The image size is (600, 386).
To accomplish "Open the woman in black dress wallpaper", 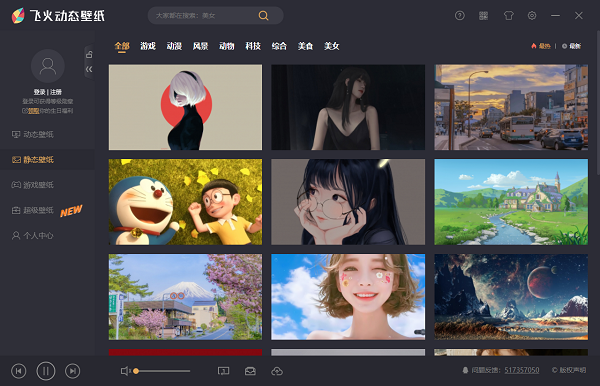I will (348, 107).
